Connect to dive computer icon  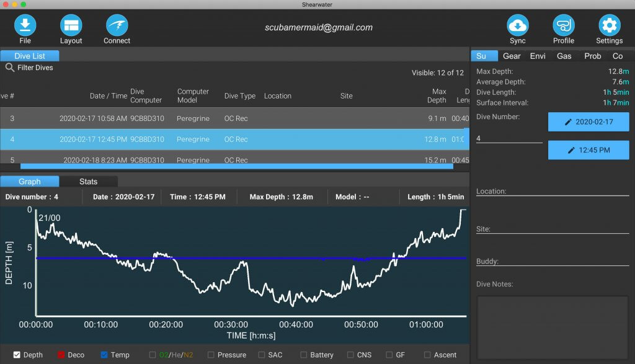[x=117, y=25]
